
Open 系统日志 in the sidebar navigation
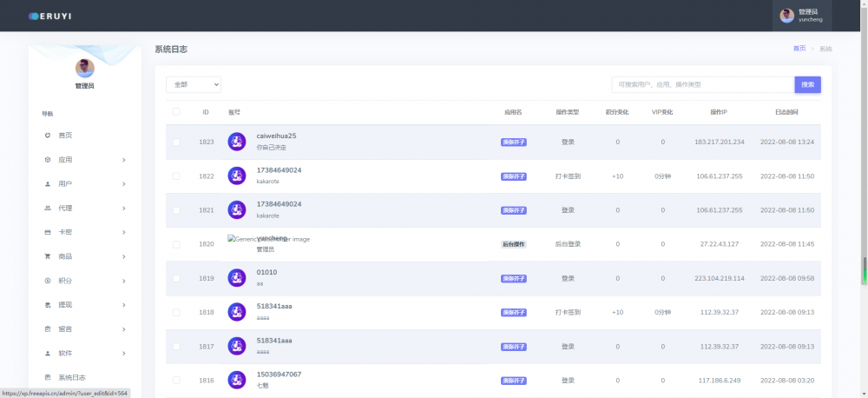coord(71,377)
